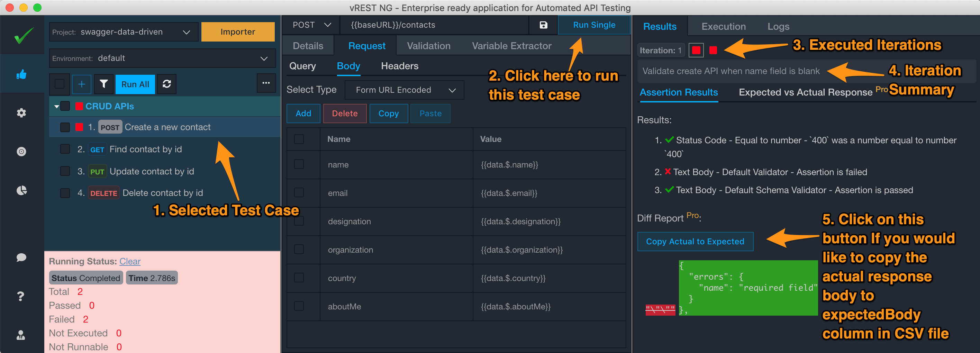
Task: Switch to the Request tab
Action: pyautogui.click(x=367, y=46)
